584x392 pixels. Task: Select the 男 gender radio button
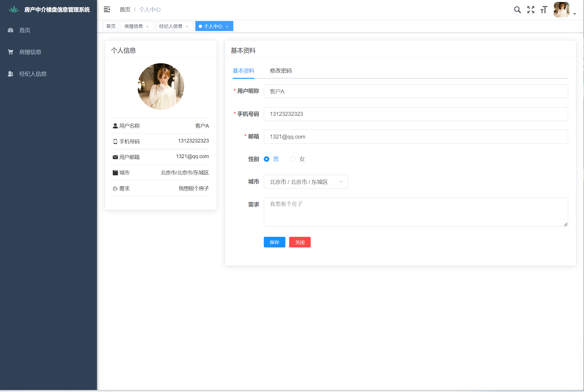[267, 159]
